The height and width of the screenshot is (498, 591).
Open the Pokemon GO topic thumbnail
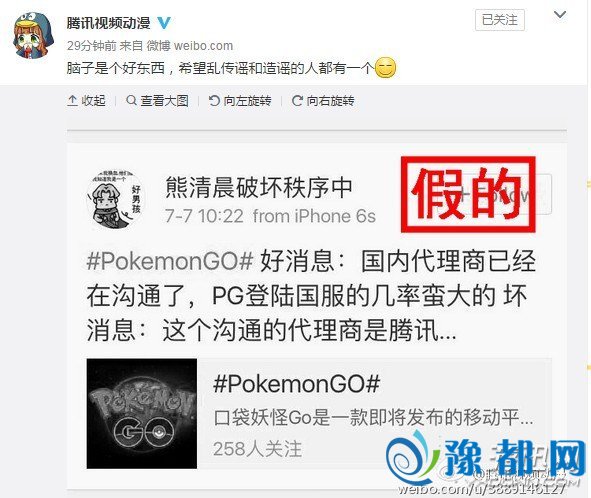tap(142, 414)
